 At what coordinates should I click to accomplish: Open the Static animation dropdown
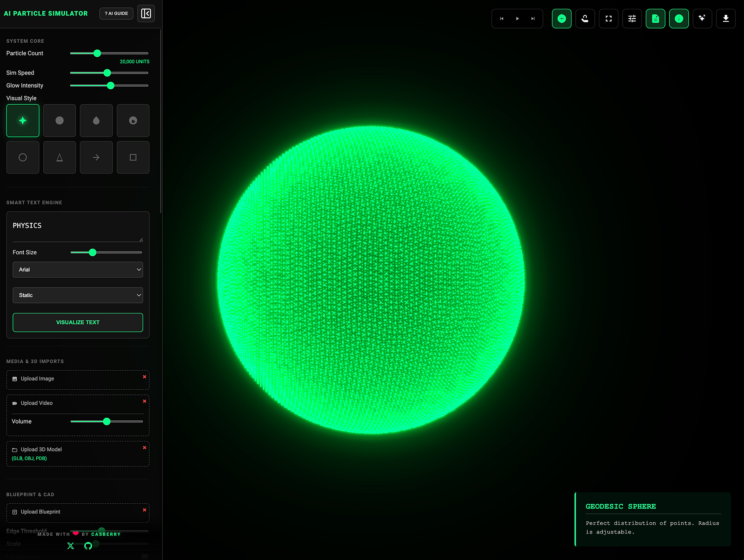point(78,295)
